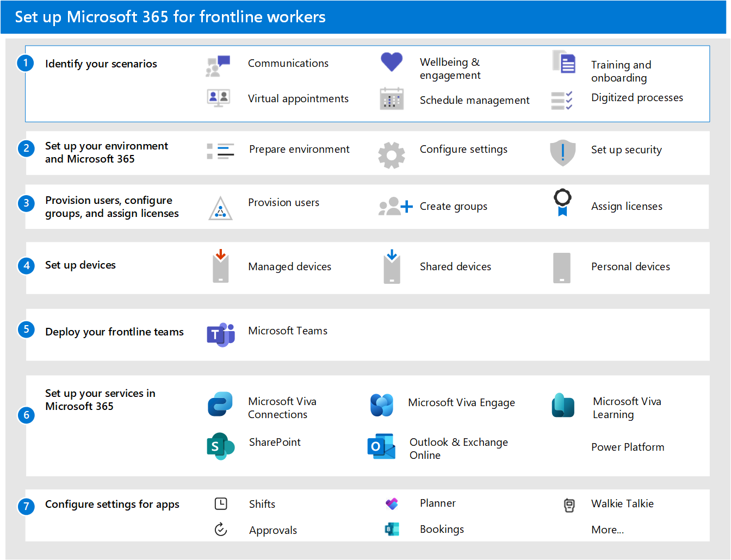
Task: Open Personal devices label
Action: 630,266
